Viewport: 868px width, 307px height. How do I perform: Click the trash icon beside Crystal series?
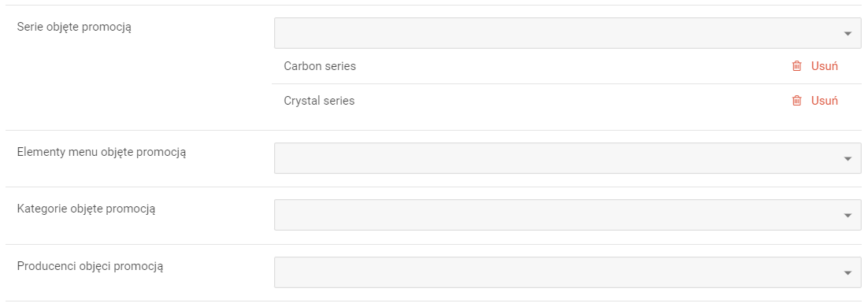click(796, 101)
